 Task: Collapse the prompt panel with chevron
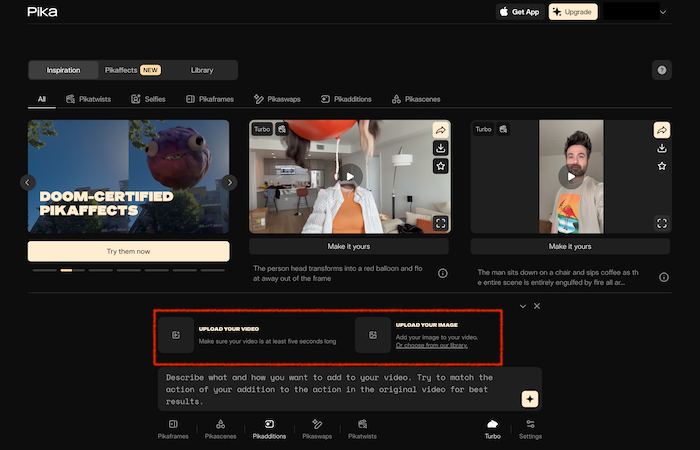pos(522,306)
